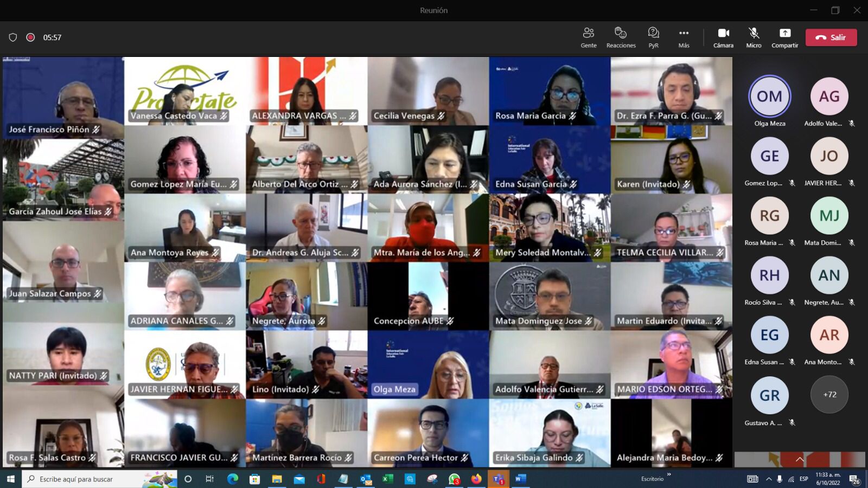Viewport: 868px width, 488px height.
Task: Select Olga Meza's OM avatar
Action: click(x=769, y=97)
